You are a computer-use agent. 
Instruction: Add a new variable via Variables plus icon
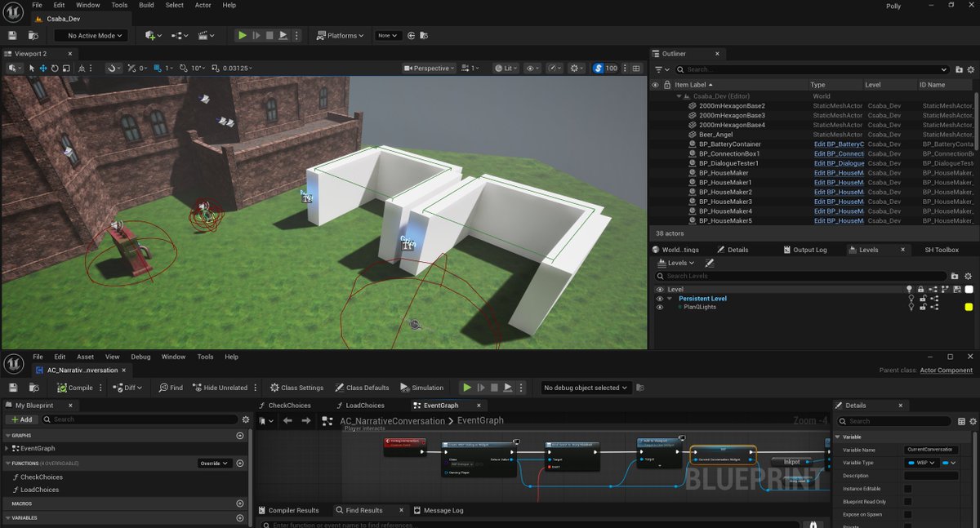(x=240, y=517)
